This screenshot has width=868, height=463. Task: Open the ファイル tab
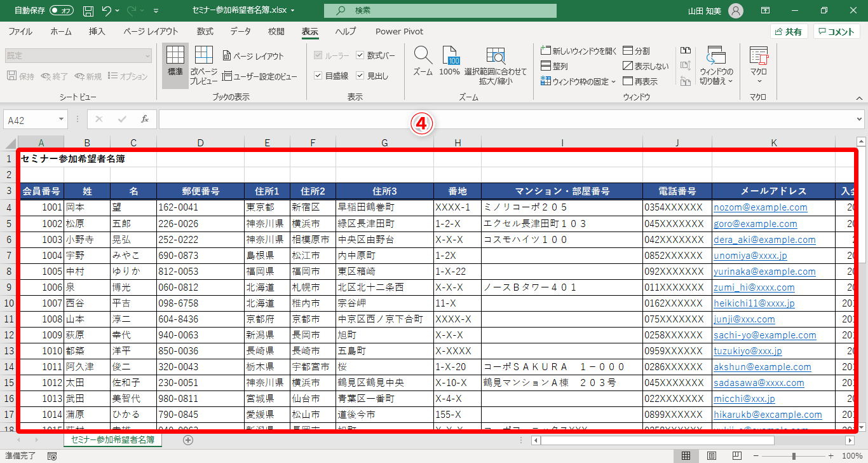pyautogui.click(x=20, y=32)
